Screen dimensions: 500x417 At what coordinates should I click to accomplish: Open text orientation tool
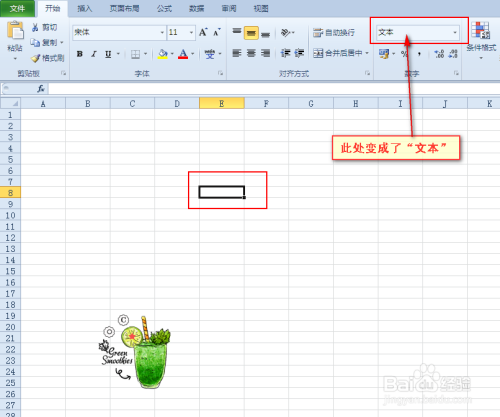(285, 32)
